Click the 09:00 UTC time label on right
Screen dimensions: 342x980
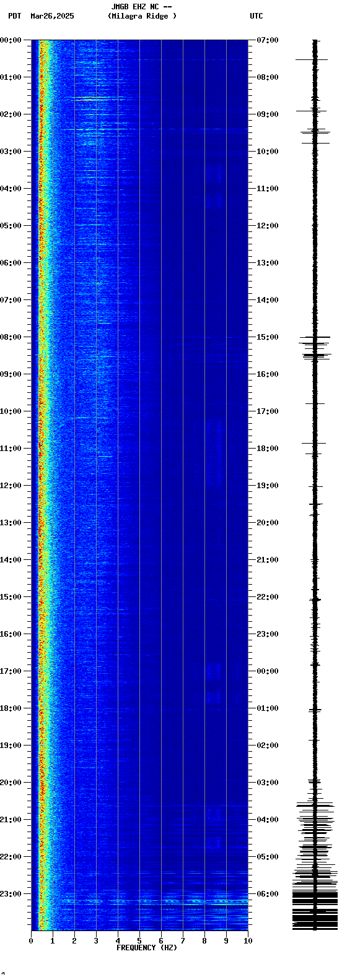268,114
